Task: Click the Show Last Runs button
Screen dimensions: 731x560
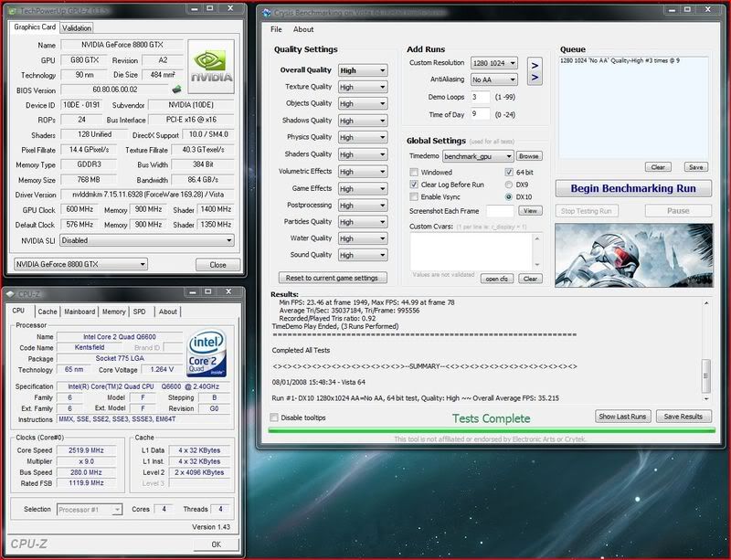Action: tap(622, 417)
